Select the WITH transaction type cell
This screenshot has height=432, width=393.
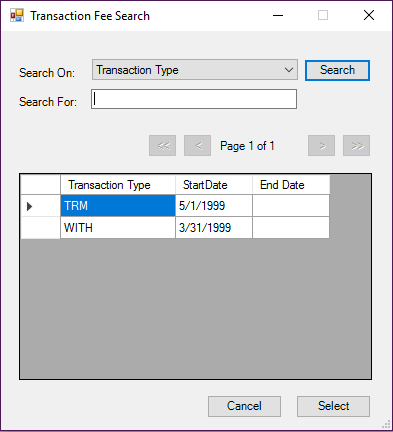pyautogui.click(x=118, y=228)
